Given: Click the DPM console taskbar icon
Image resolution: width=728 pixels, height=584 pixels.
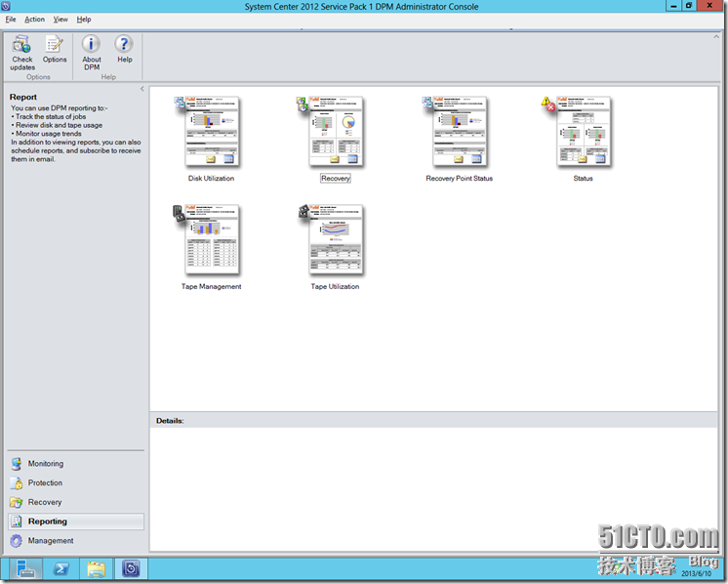Looking at the screenshot, I should click(x=131, y=568).
